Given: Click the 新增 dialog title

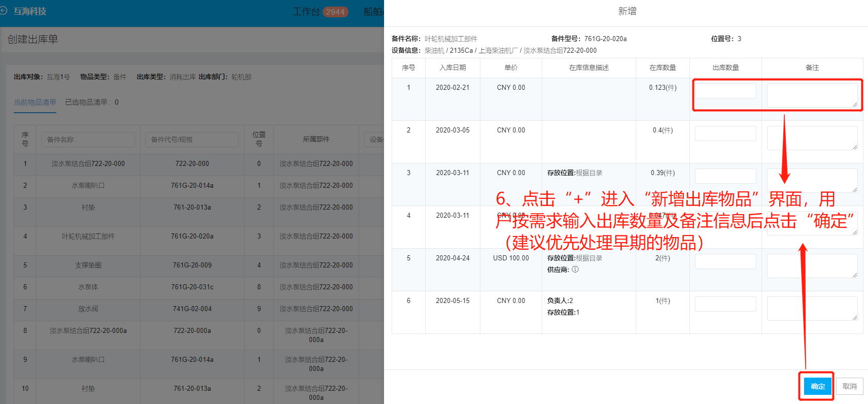Looking at the screenshot, I should [x=627, y=11].
